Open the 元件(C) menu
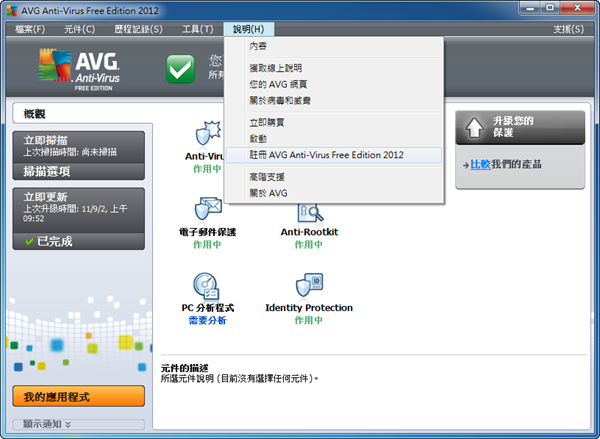The height and width of the screenshot is (439, 600). pos(79,29)
